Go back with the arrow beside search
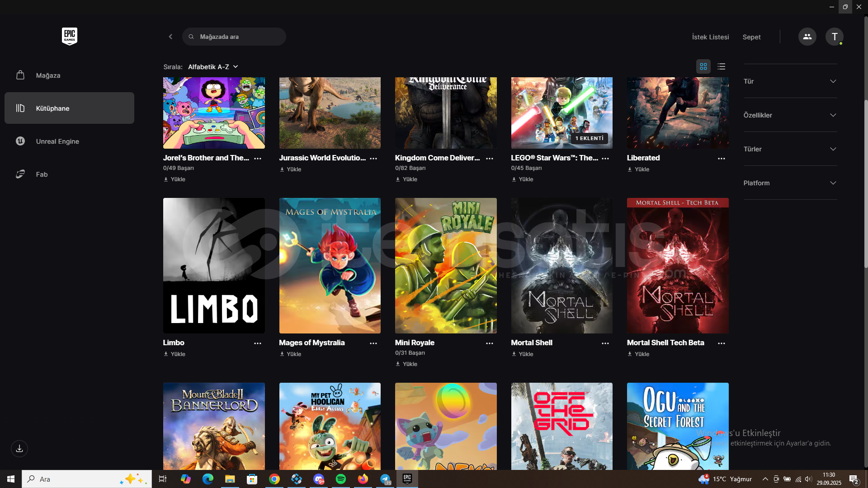 pyautogui.click(x=170, y=37)
